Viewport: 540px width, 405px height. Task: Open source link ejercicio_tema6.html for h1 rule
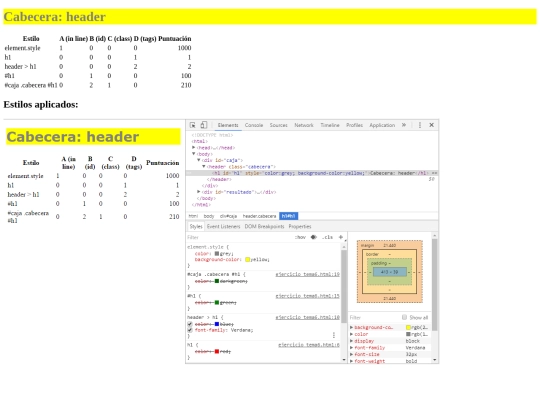click(x=309, y=345)
